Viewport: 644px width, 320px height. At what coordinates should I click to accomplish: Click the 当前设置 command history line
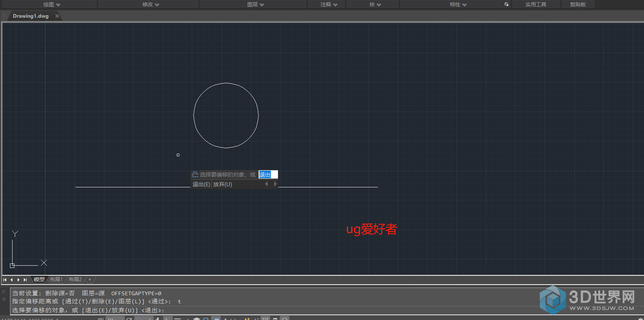pyautogui.click(x=87, y=293)
